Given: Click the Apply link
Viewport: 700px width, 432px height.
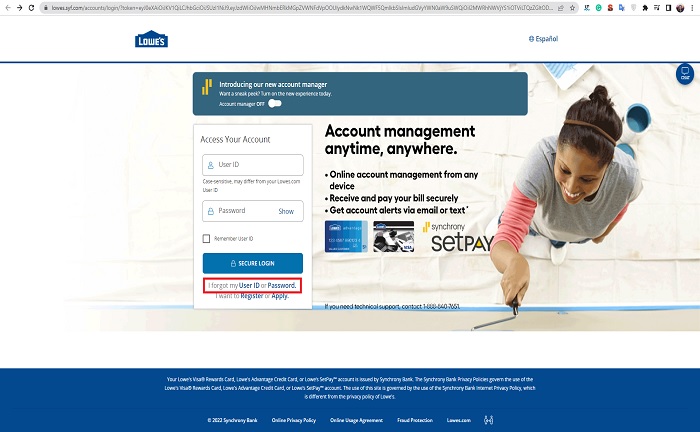Looking at the screenshot, I should (280, 296).
